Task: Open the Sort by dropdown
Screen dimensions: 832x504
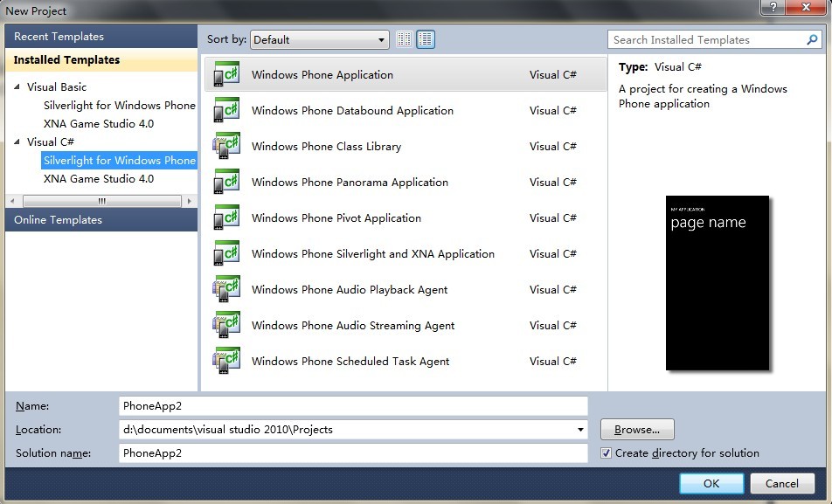Action: (x=320, y=40)
